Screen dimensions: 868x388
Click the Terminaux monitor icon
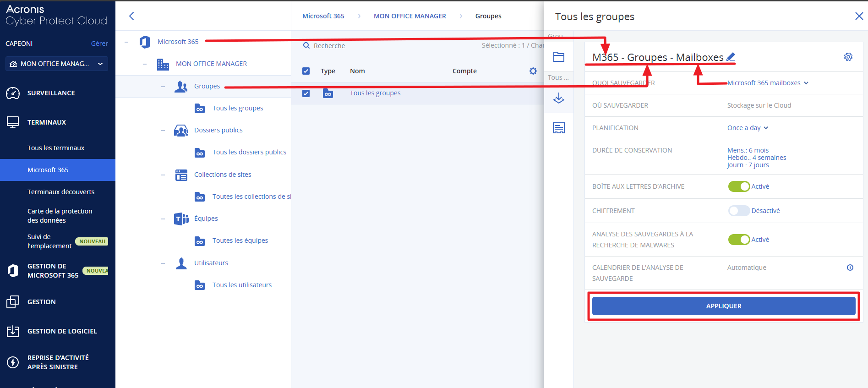click(13, 122)
